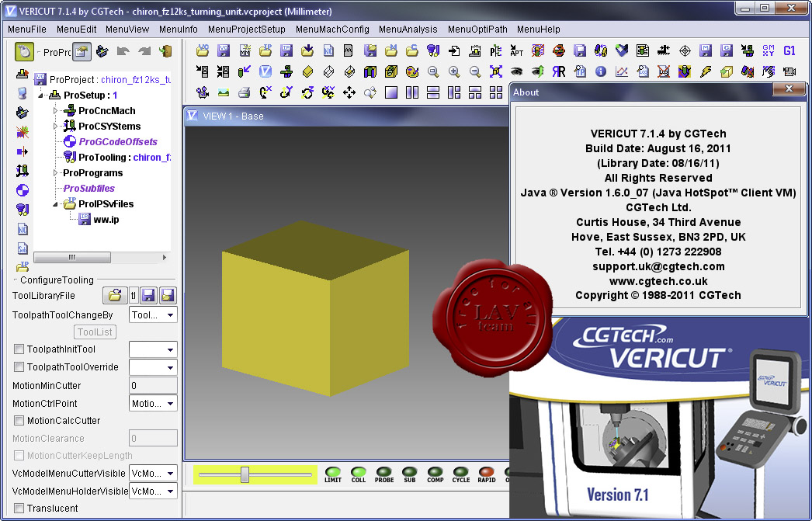Click the blue info circle icon
The width and height of the screenshot is (812, 521).
(601, 71)
